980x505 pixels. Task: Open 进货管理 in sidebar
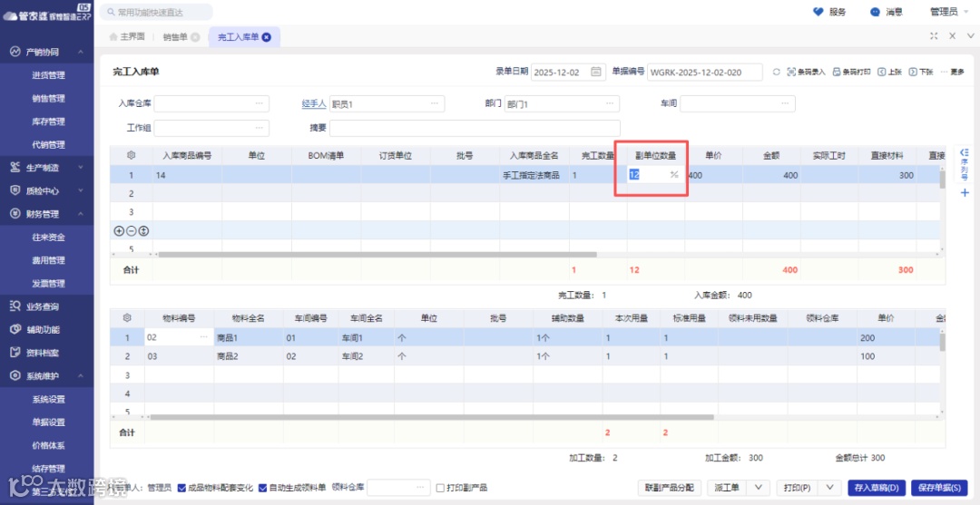click(x=49, y=75)
